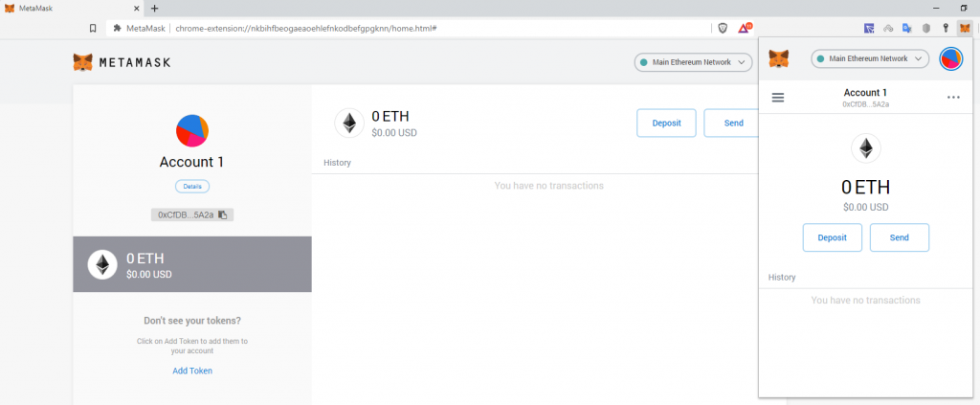Click History label in popup
980x405 pixels.
tap(782, 277)
